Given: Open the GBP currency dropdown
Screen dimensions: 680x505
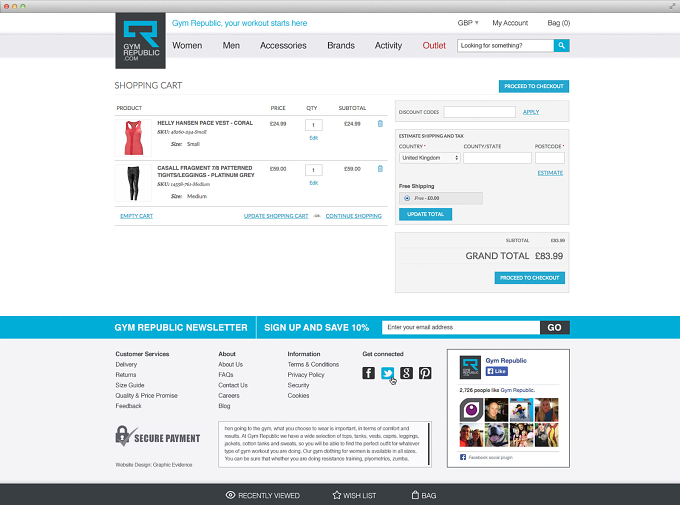Looking at the screenshot, I should pos(468,23).
